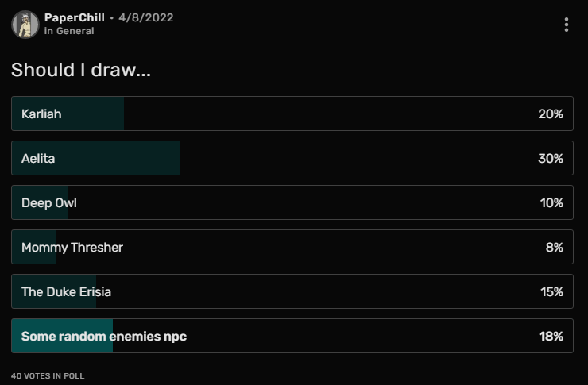Click the "Should I draw..." poll title
This screenshot has width=588, height=385.
point(81,70)
